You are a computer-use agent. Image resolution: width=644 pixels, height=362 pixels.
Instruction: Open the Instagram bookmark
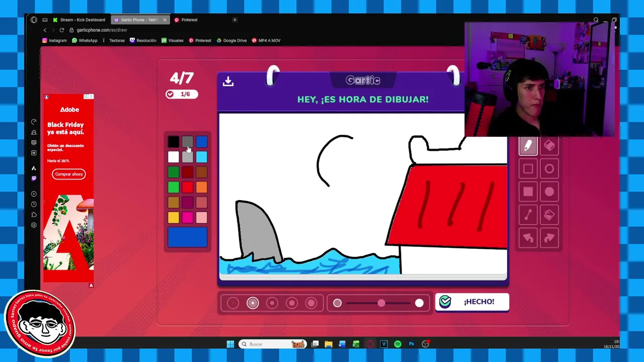click(54, 40)
